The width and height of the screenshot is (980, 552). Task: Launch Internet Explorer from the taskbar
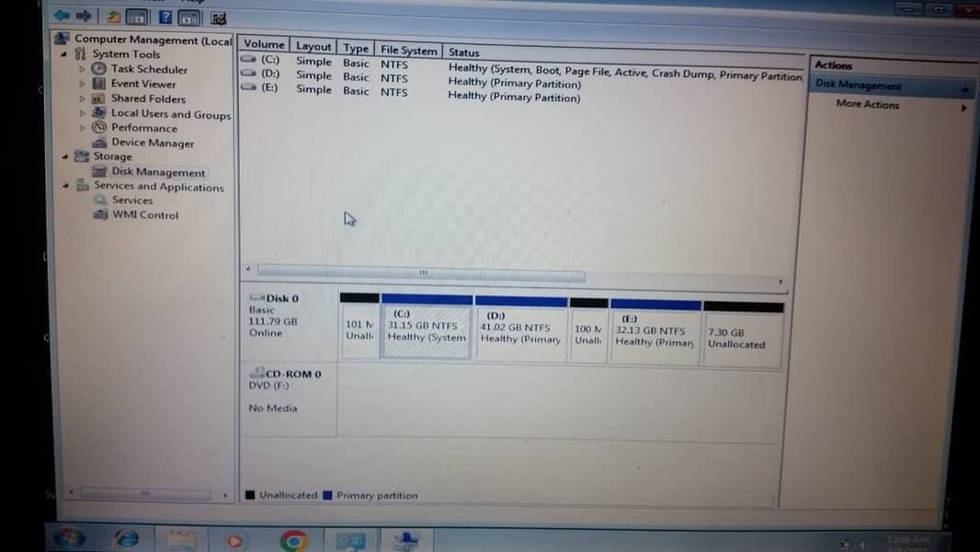(x=125, y=539)
